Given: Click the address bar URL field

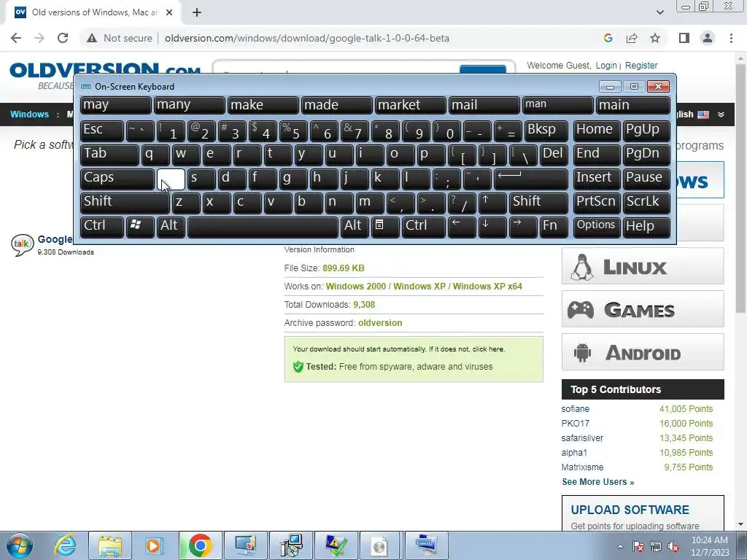Looking at the screenshot, I should [307, 38].
